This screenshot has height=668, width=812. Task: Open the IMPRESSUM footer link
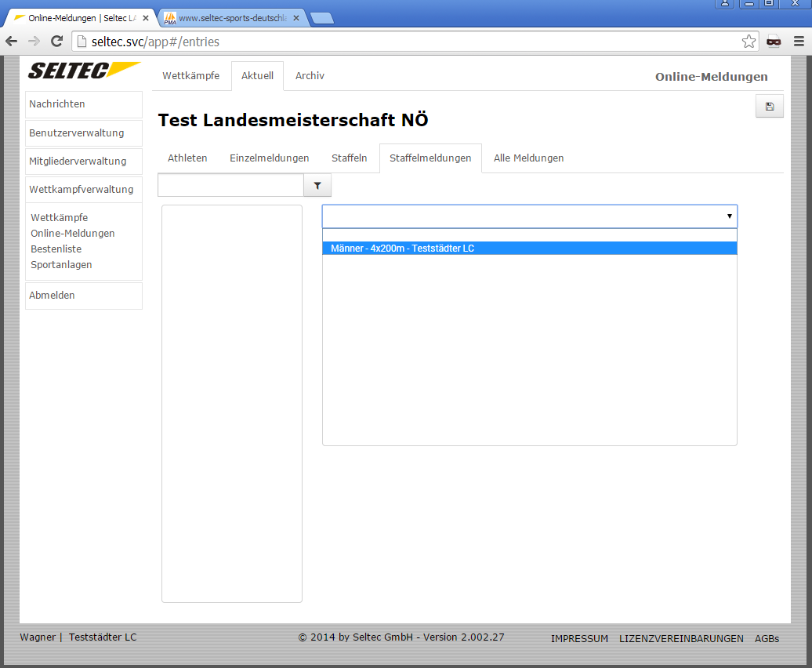[x=579, y=639]
